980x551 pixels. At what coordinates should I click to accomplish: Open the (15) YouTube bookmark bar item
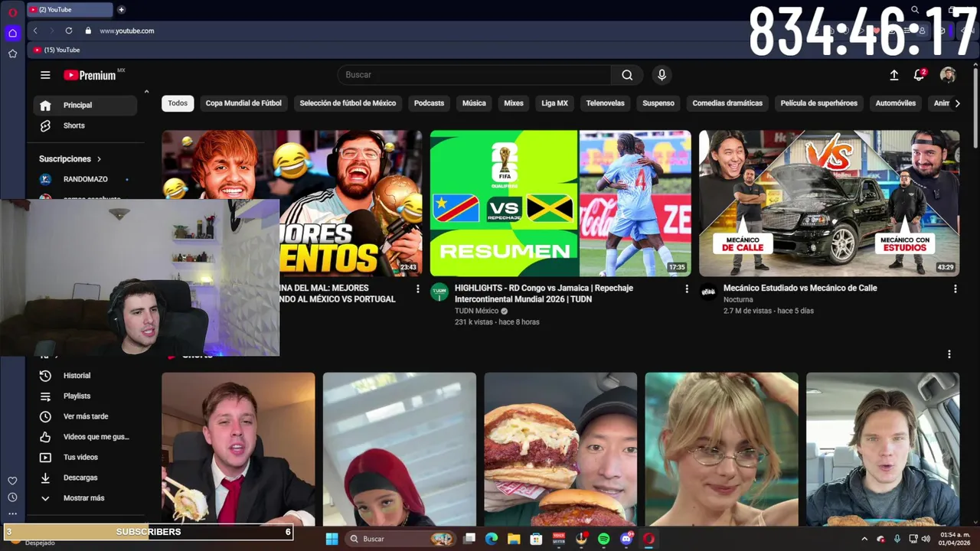click(57, 50)
